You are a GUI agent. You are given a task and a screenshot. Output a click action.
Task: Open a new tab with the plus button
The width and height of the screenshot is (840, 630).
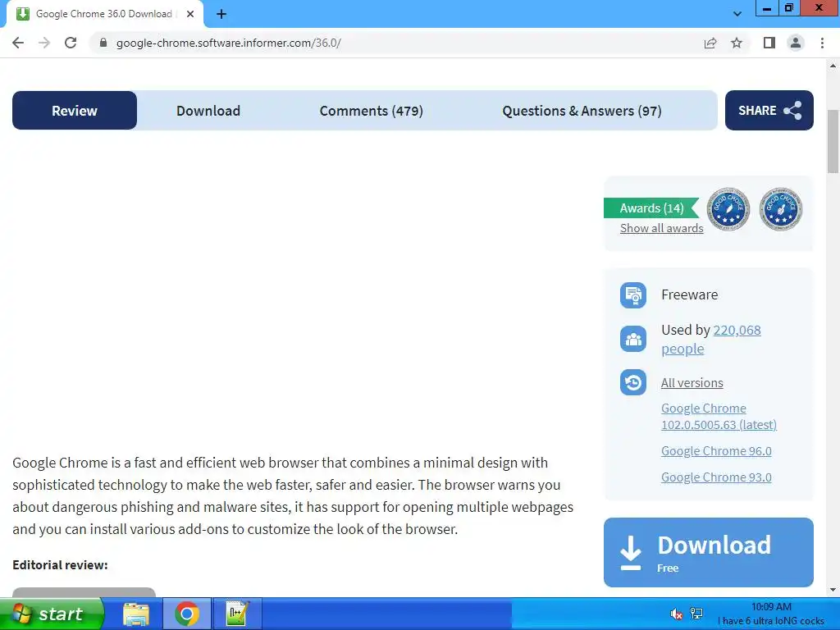coord(221,14)
